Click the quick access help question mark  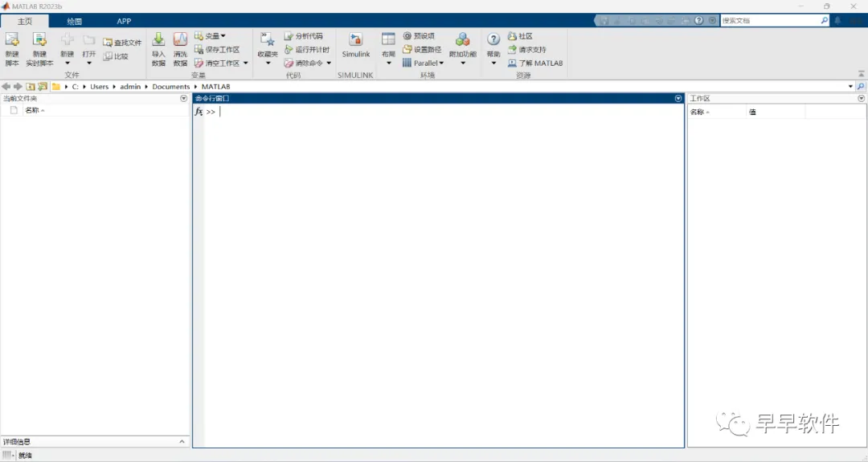(x=699, y=20)
